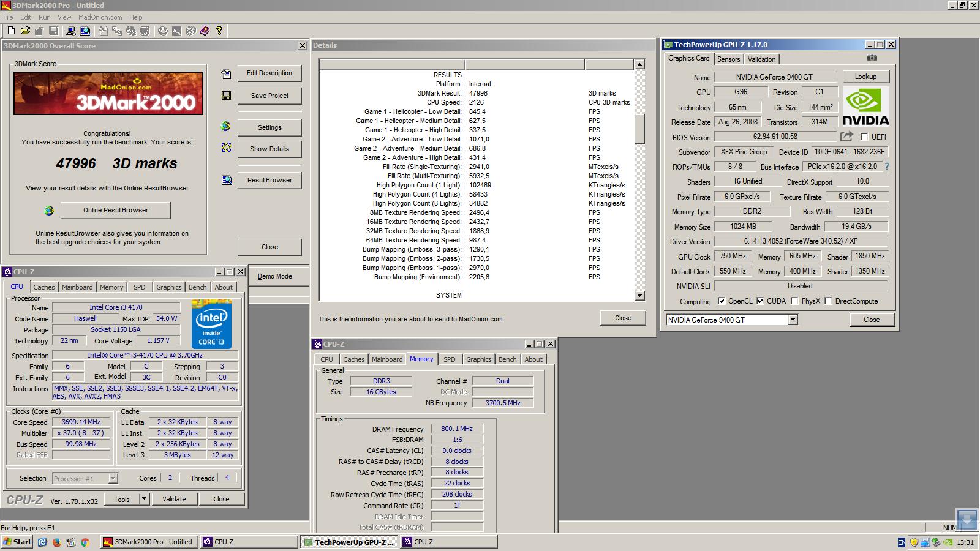This screenshot has width=980, height=551.
Task: Open the Tools dropdown arrow in CPU-Z
Action: tap(144, 499)
